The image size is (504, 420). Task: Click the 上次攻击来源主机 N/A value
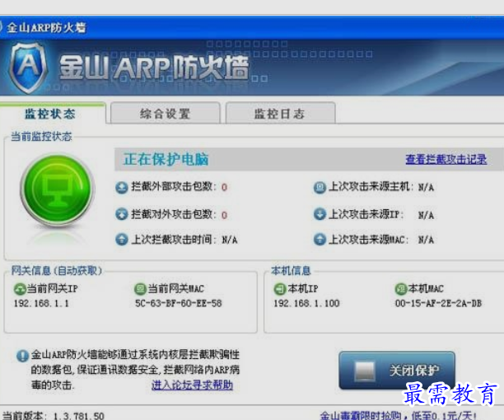[x=426, y=187]
